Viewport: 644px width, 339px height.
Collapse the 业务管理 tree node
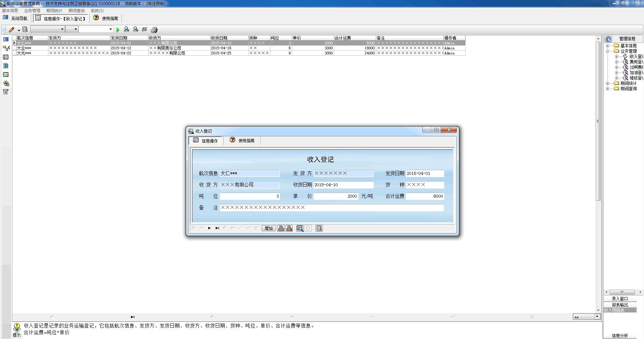pyautogui.click(x=607, y=51)
